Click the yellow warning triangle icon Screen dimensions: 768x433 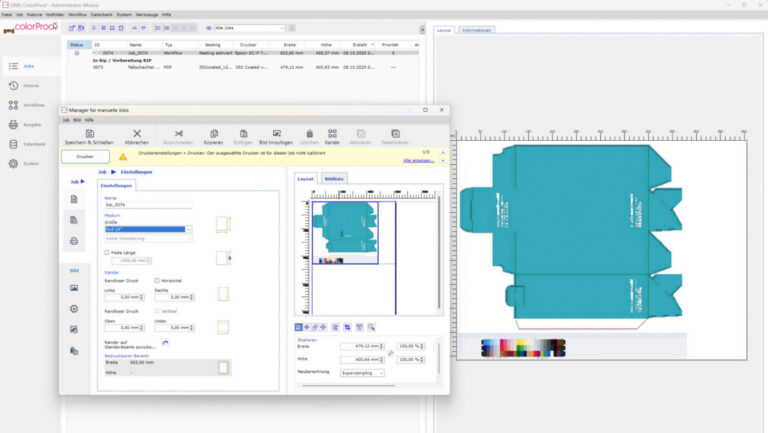[123, 157]
